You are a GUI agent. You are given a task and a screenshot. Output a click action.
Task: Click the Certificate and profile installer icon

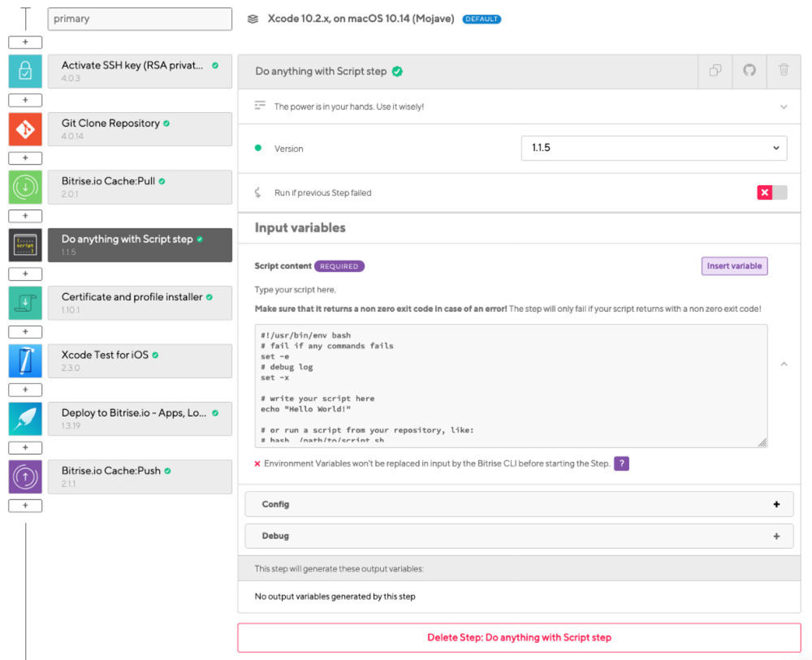[x=25, y=303]
